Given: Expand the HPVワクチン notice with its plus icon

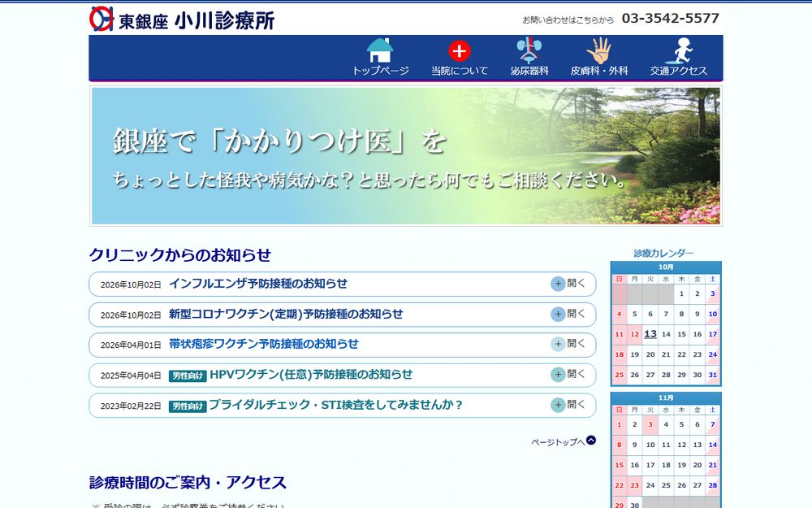Looking at the screenshot, I should pos(558,375).
